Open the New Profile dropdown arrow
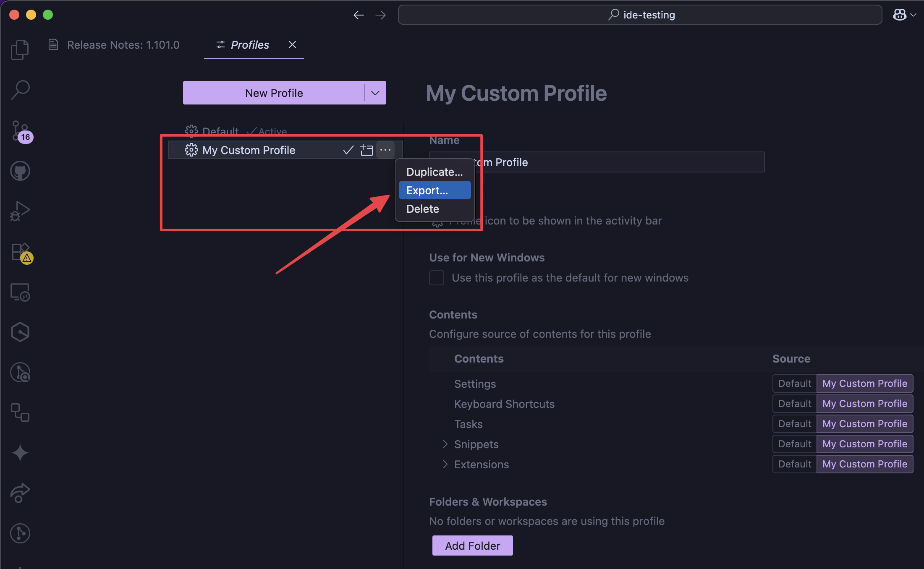 (375, 93)
